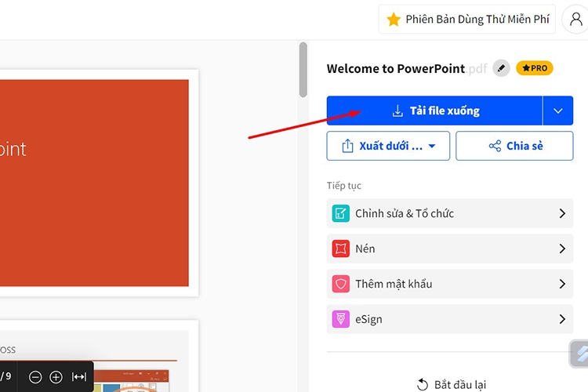The image size is (588, 392).
Task: Click the floating widget icon at right edge
Action: (x=579, y=354)
